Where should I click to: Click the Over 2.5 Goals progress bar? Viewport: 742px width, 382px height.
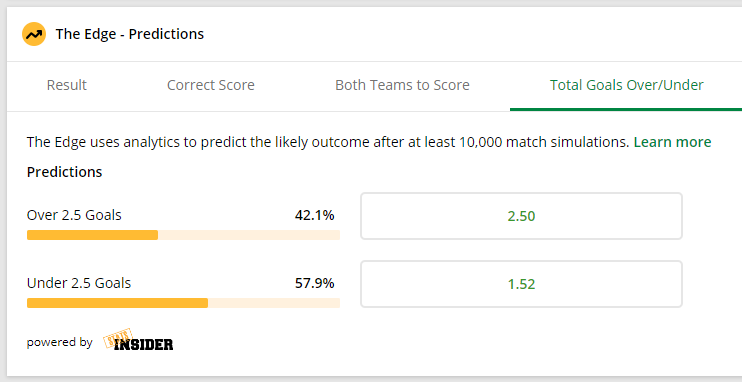pyautogui.click(x=183, y=235)
